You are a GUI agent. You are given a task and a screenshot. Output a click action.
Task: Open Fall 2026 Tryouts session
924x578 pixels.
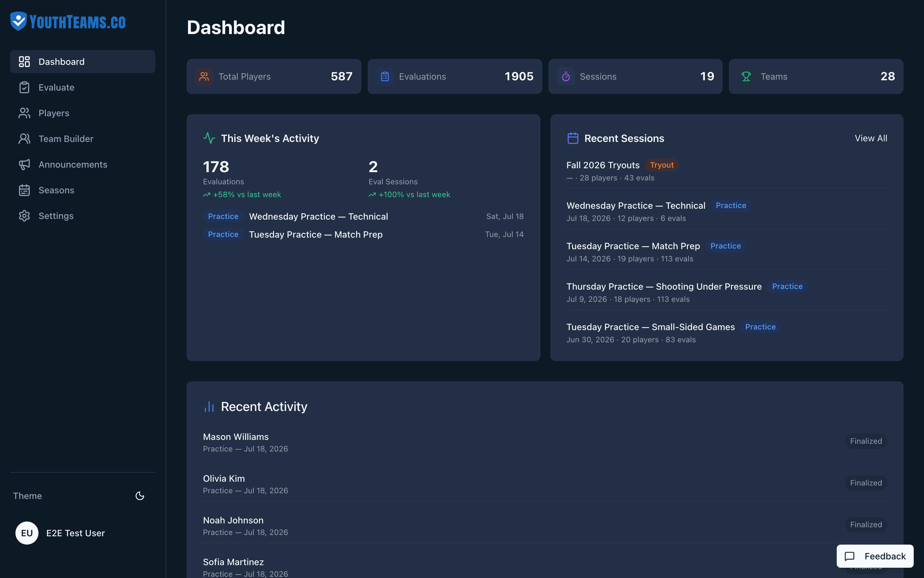tap(727, 171)
